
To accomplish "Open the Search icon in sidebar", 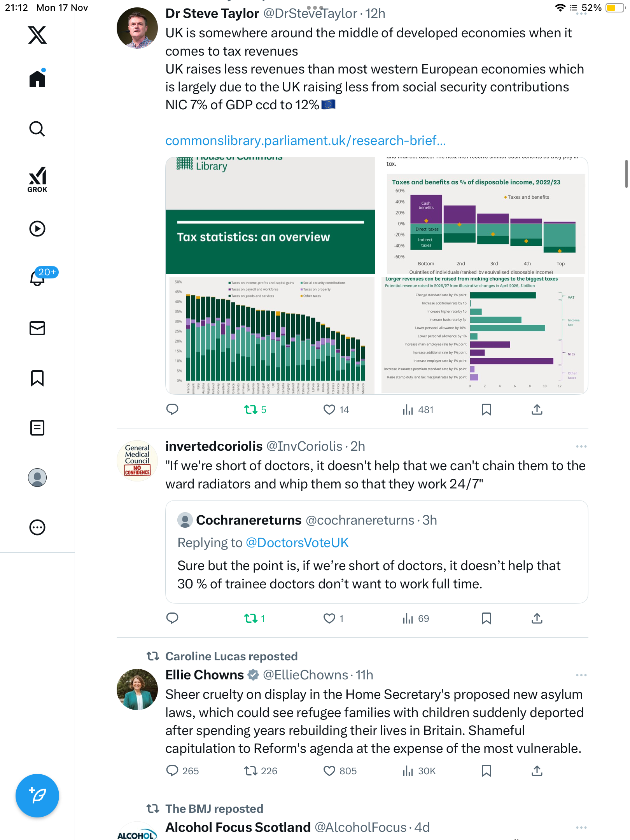I will [x=37, y=129].
